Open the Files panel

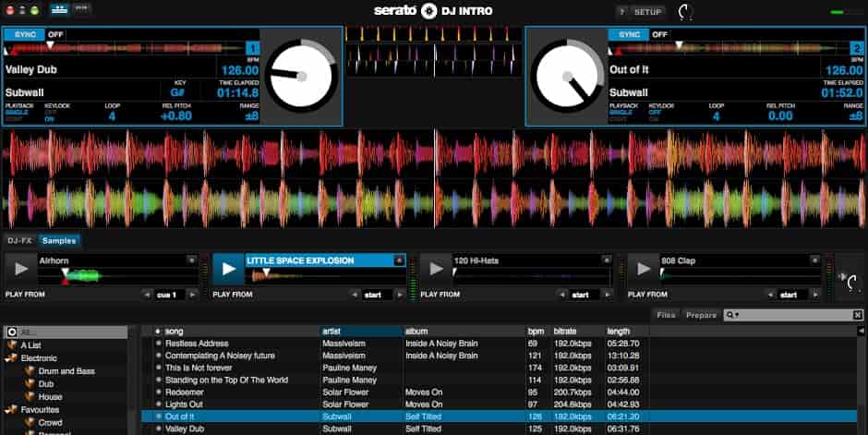pyautogui.click(x=666, y=315)
